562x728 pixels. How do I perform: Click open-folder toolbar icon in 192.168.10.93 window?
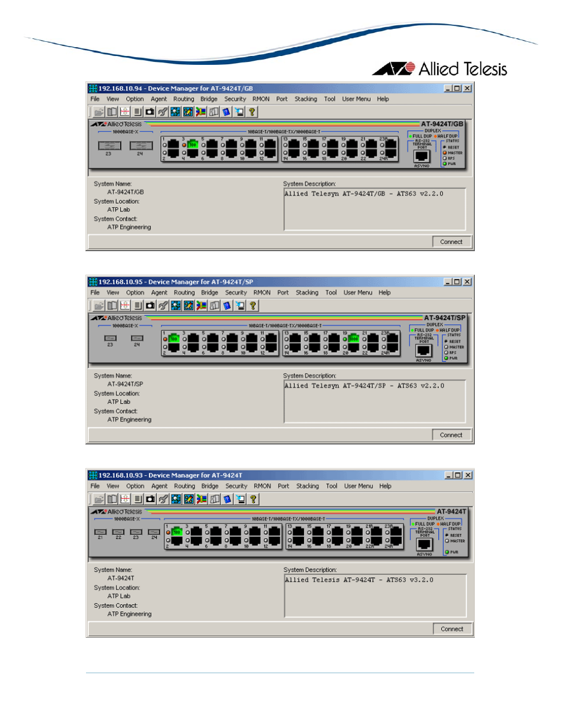99,499
